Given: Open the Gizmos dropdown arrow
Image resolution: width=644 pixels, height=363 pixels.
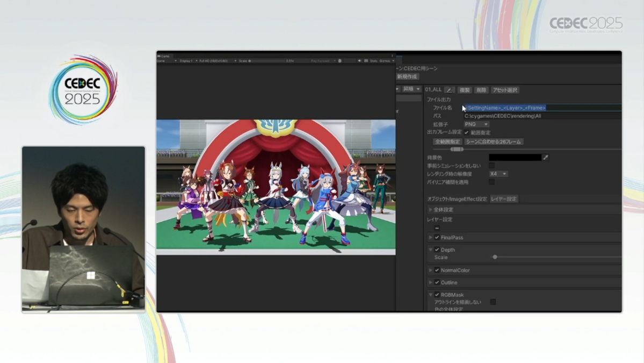Looking at the screenshot, I should click(393, 61).
